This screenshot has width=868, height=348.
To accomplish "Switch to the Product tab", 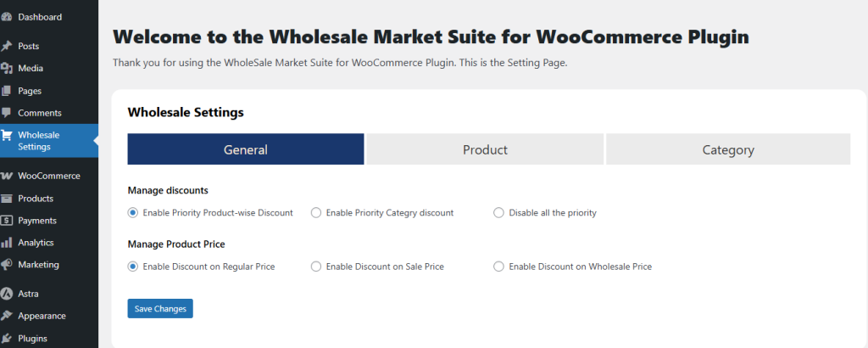I will (485, 149).
